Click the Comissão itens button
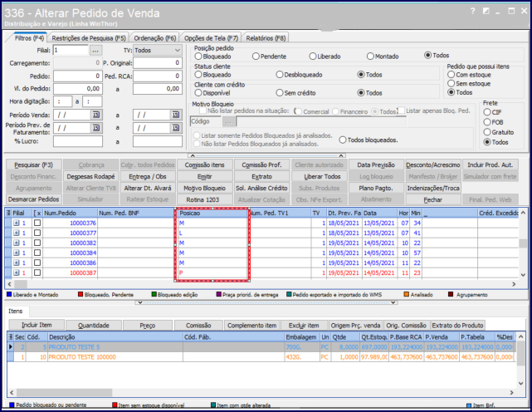The image size is (532, 412). 205,164
